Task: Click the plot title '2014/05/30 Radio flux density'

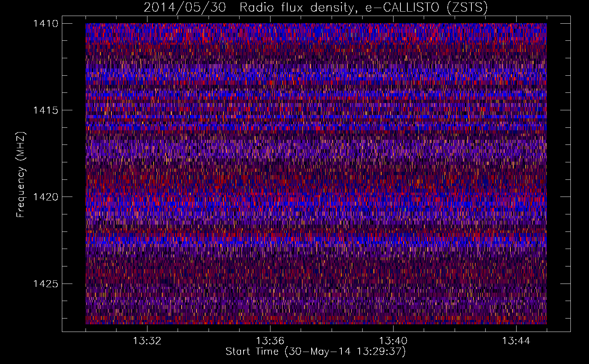Action: [x=316, y=8]
